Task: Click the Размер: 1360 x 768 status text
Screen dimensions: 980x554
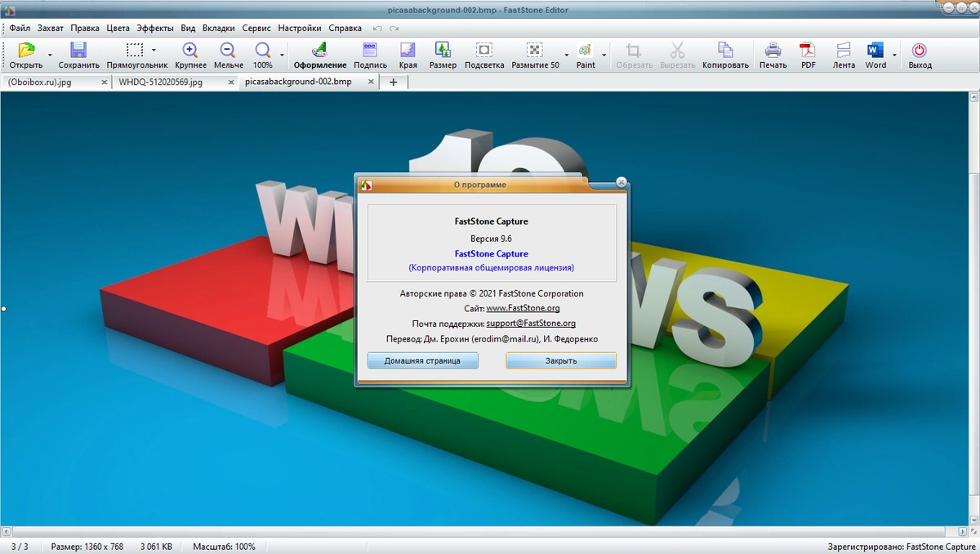Action: 87,547
